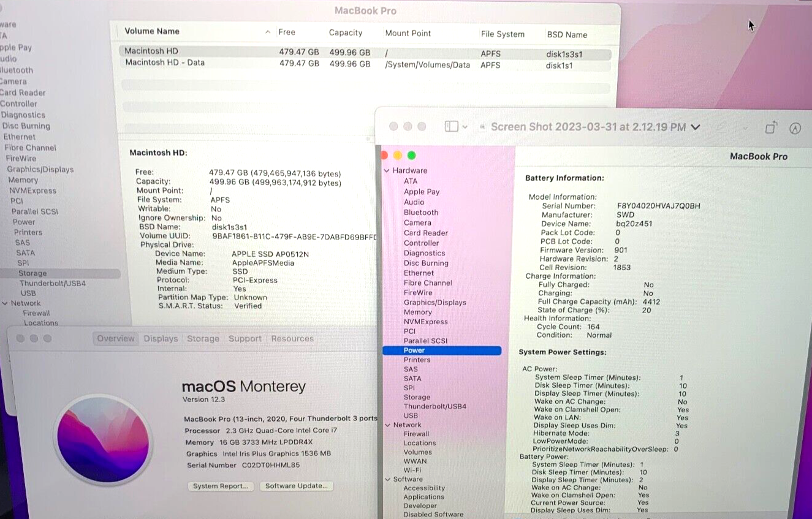Sort by the Free column header

(x=287, y=32)
